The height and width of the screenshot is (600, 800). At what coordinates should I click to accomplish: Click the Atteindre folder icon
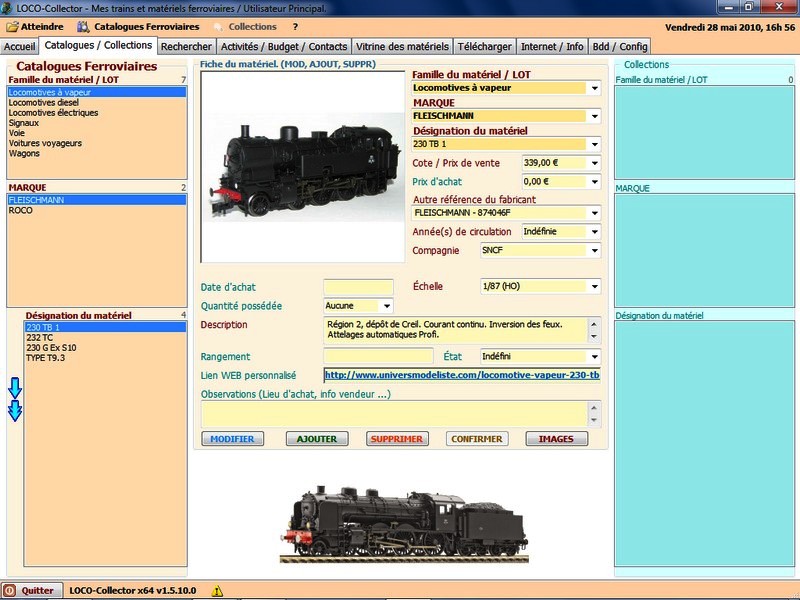point(12,27)
